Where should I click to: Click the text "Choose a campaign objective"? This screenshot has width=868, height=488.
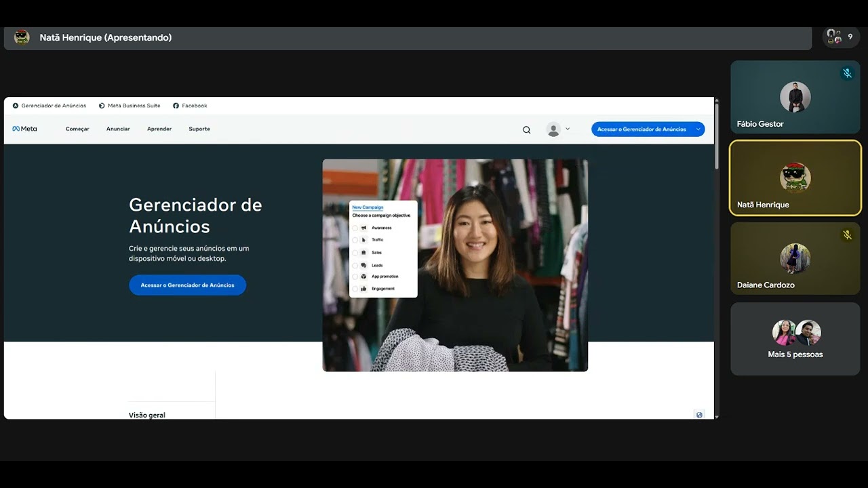pyautogui.click(x=381, y=216)
